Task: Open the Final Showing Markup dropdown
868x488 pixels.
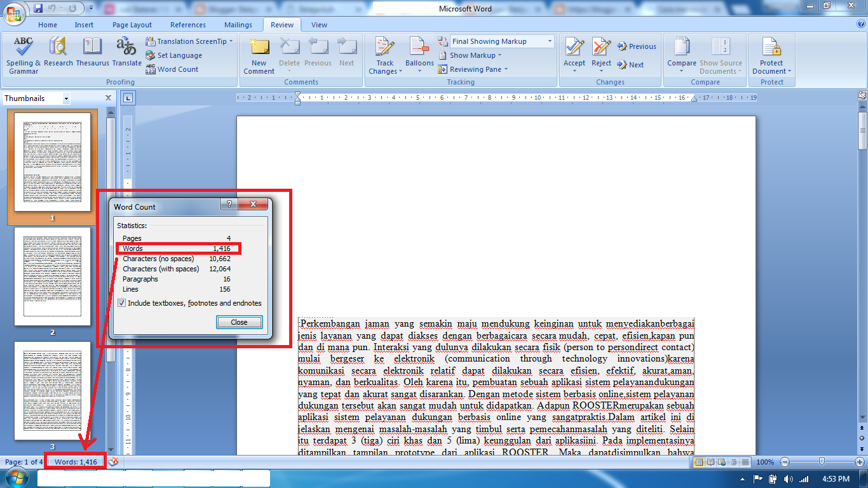Action: [549, 41]
